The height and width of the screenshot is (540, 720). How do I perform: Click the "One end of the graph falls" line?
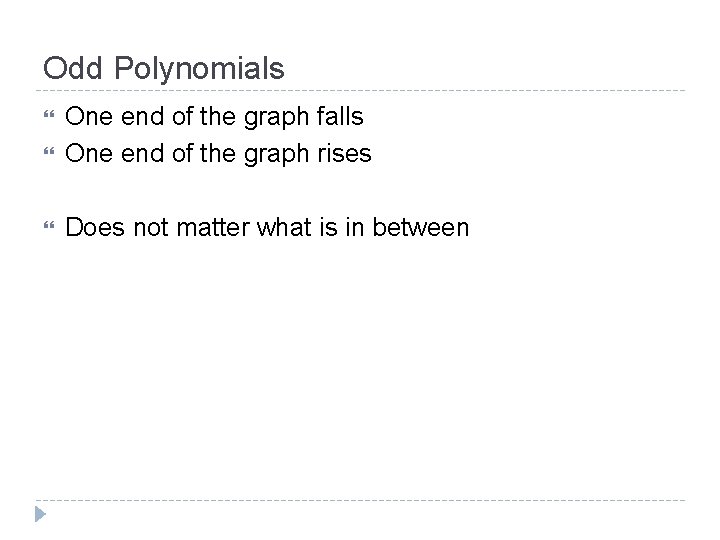[x=214, y=116]
